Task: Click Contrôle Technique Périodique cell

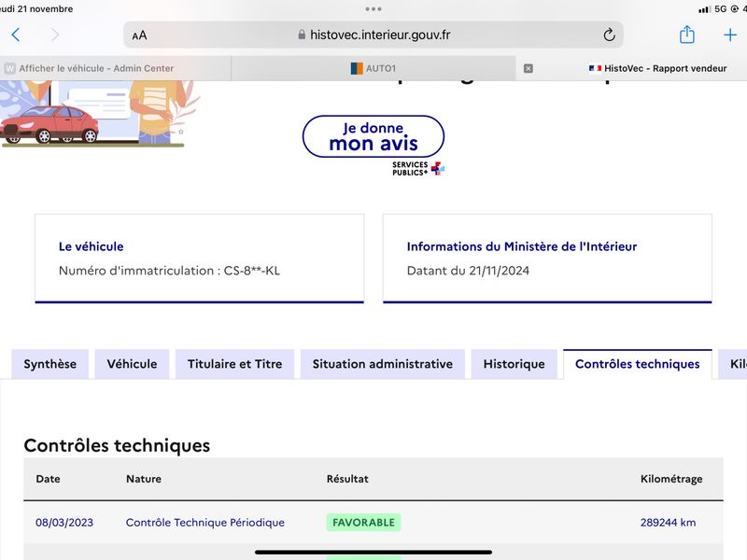Action: (x=205, y=523)
